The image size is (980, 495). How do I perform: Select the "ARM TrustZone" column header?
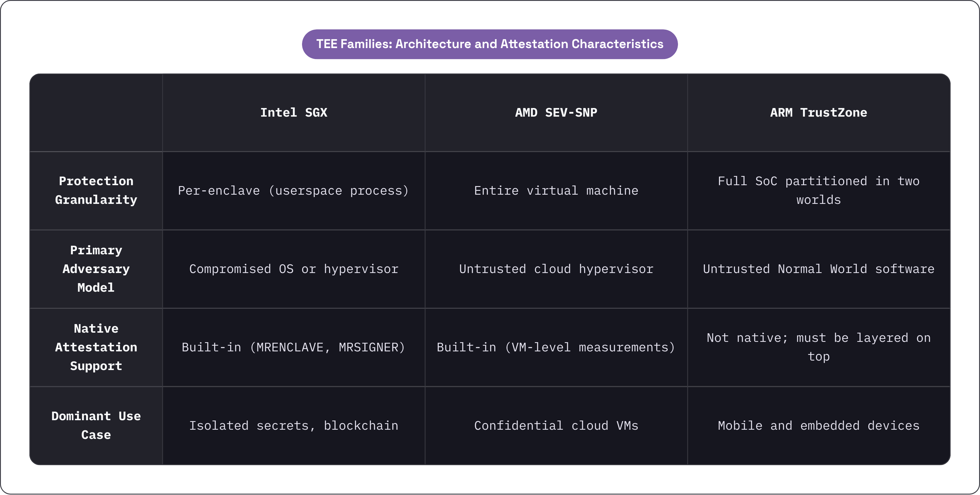coord(819,112)
